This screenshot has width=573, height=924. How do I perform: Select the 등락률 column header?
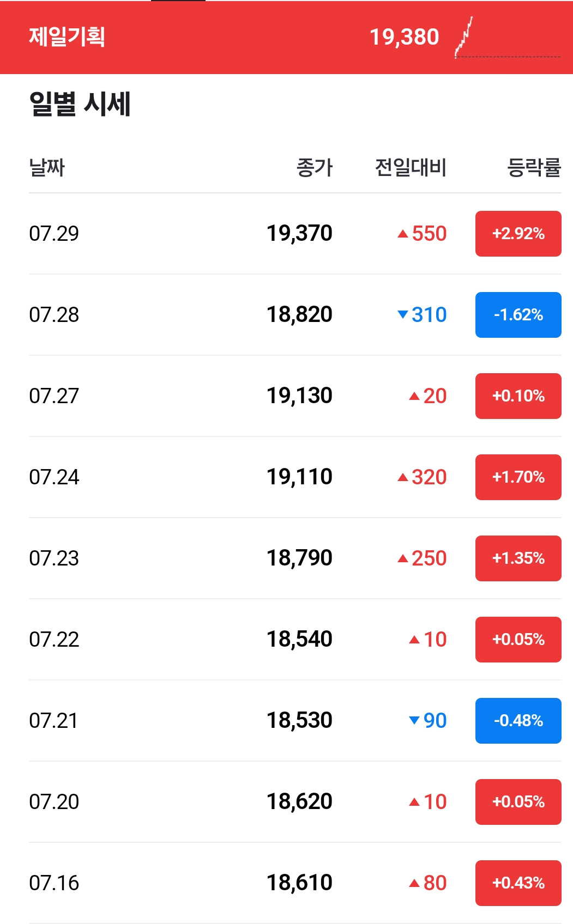click(534, 167)
